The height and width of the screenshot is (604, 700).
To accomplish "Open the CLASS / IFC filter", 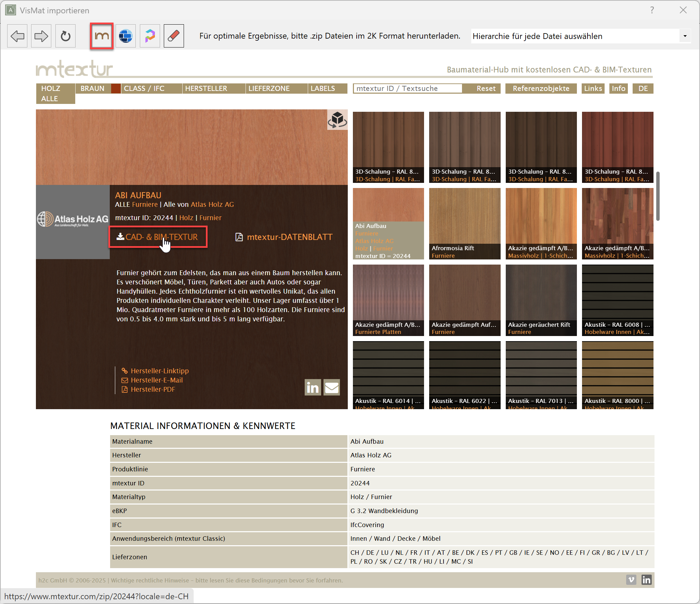I will coord(151,88).
